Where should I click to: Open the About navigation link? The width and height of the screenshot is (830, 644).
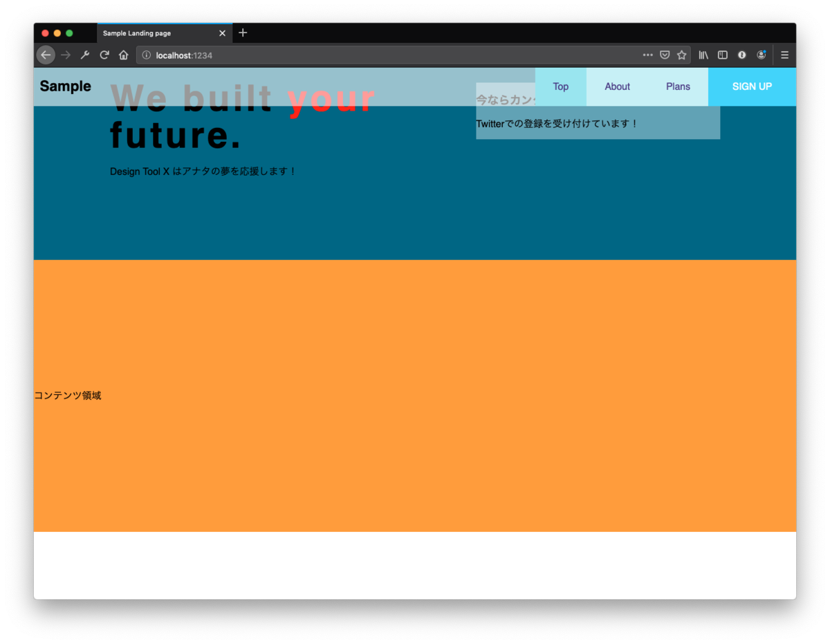click(618, 86)
